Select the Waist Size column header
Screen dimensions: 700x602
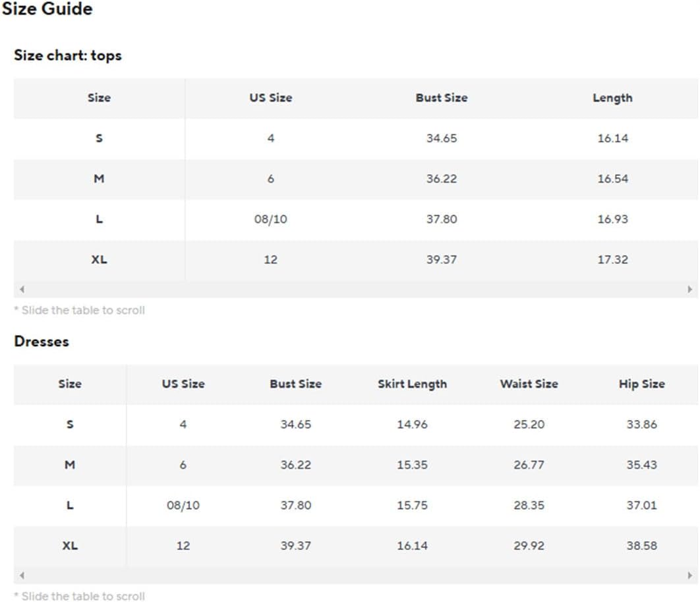click(529, 384)
